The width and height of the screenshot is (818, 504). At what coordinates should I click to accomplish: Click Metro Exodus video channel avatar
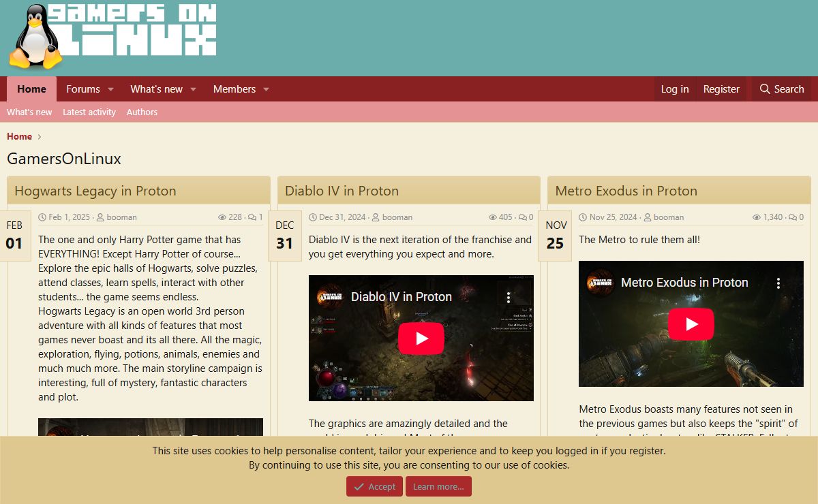click(601, 283)
